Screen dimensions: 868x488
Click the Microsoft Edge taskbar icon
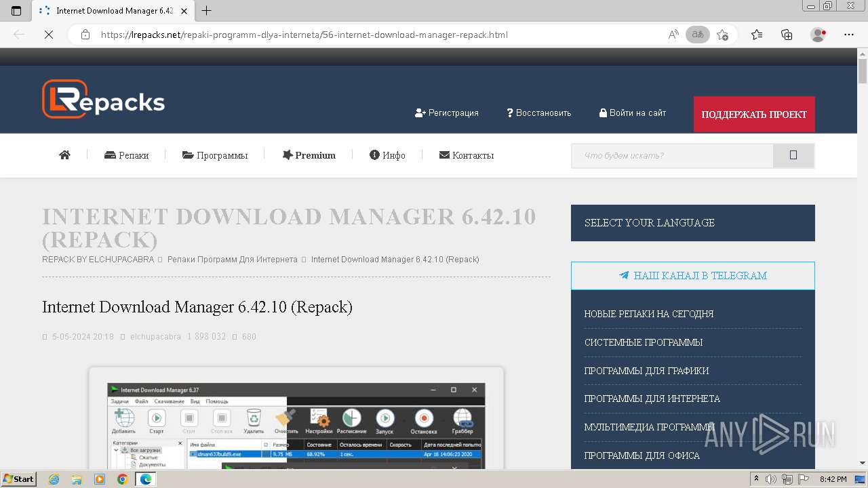point(145,479)
